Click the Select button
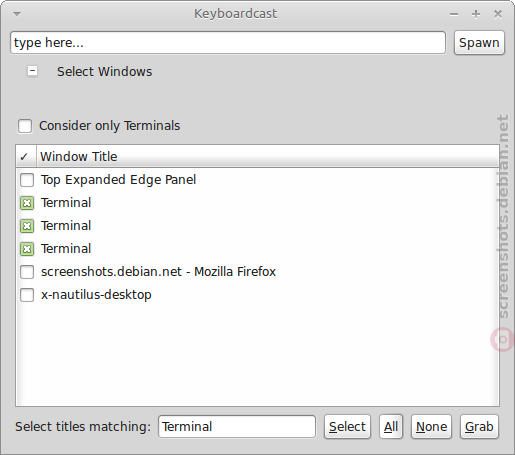515x455 pixels. pyautogui.click(x=347, y=427)
